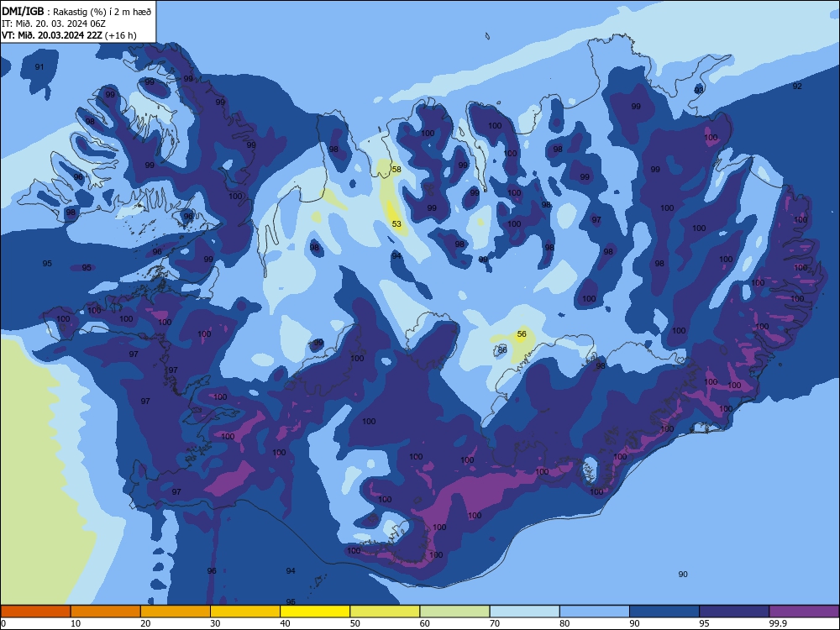Click the dark indigo 95–99.9 legend swatch
The height and width of the screenshot is (630, 840).
734,612
